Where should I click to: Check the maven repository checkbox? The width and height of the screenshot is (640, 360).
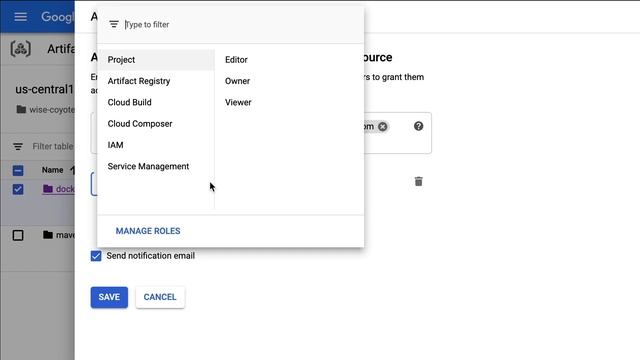click(18, 235)
